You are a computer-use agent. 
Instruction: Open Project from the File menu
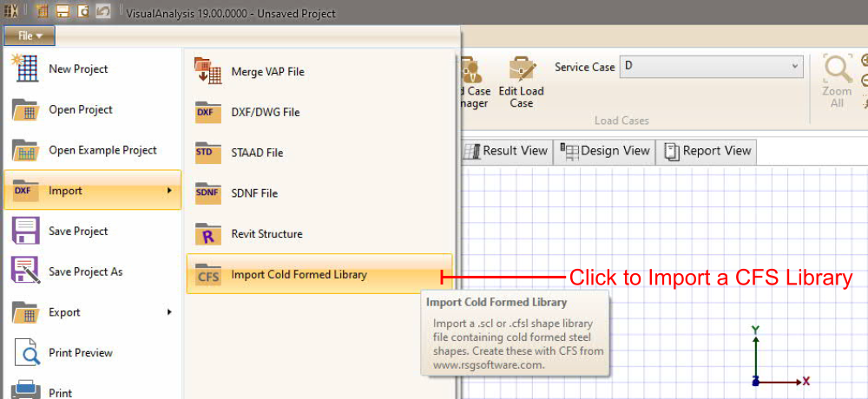[x=93, y=109]
